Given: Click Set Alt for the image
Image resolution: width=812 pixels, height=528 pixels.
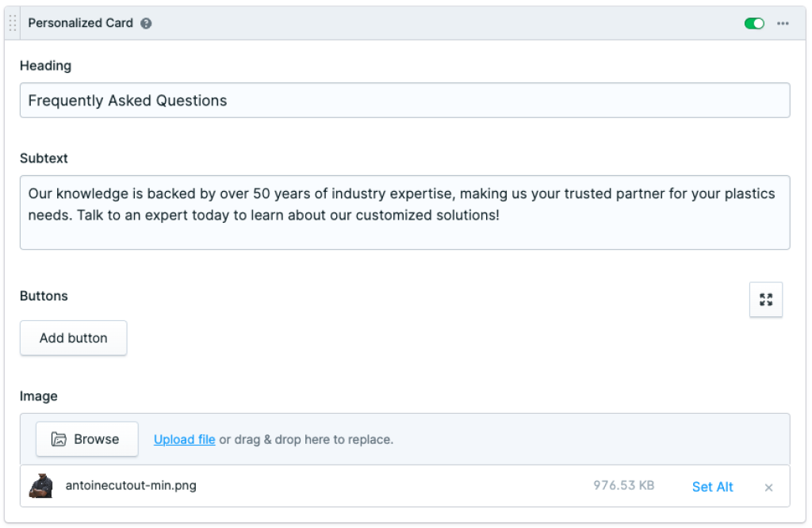Looking at the screenshot, I should (712, 487).
